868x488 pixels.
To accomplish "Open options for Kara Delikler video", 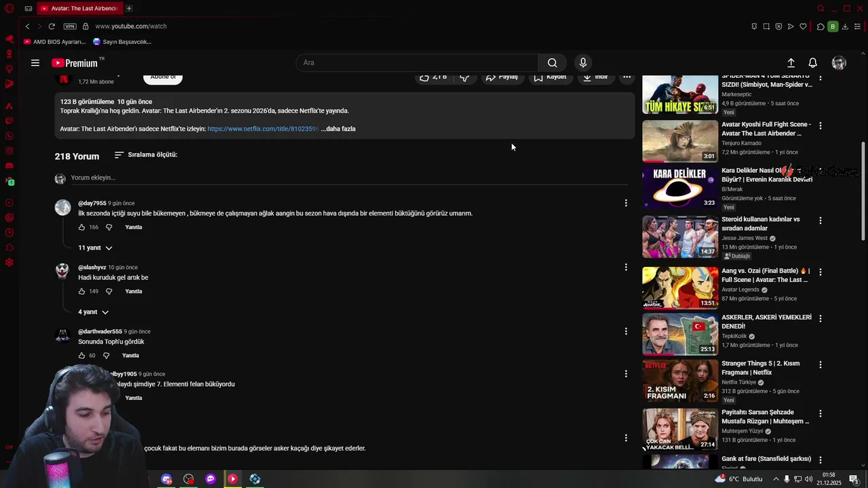I will (821, 171).
